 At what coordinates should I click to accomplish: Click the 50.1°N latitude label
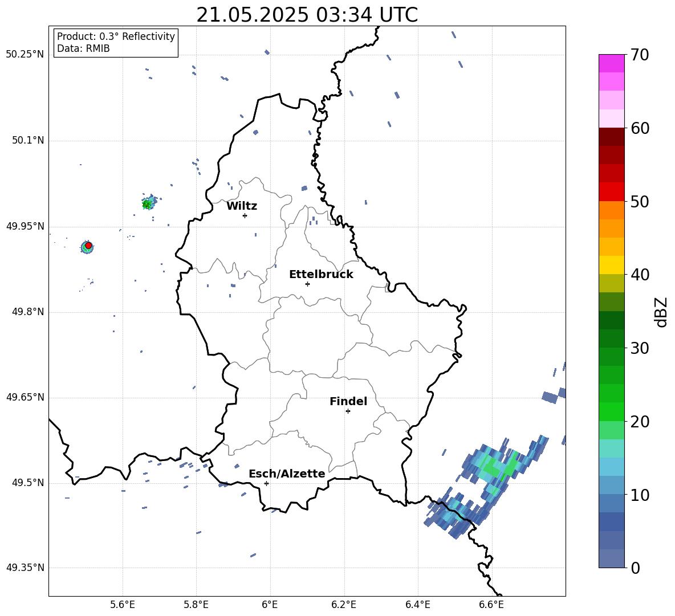28,141
